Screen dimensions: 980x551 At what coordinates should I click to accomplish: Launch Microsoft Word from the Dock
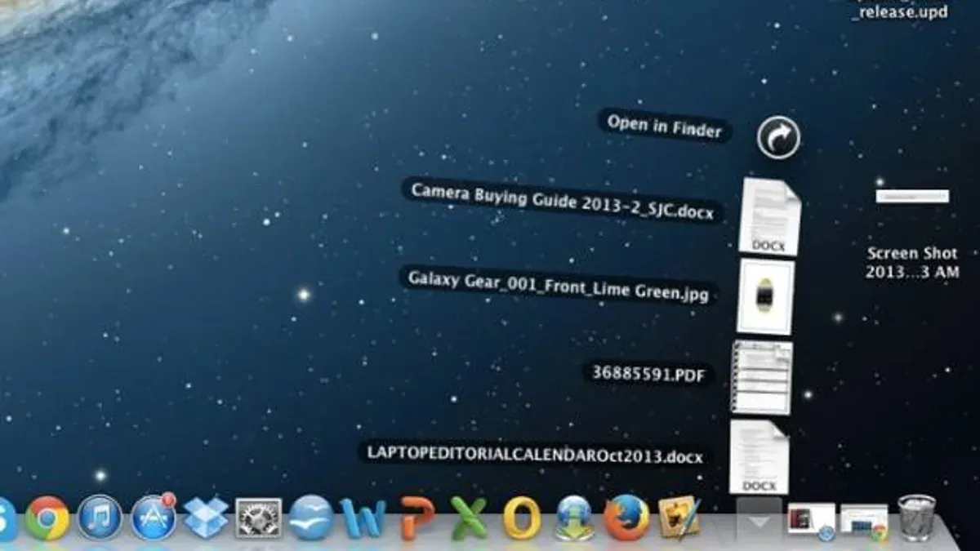363,518
